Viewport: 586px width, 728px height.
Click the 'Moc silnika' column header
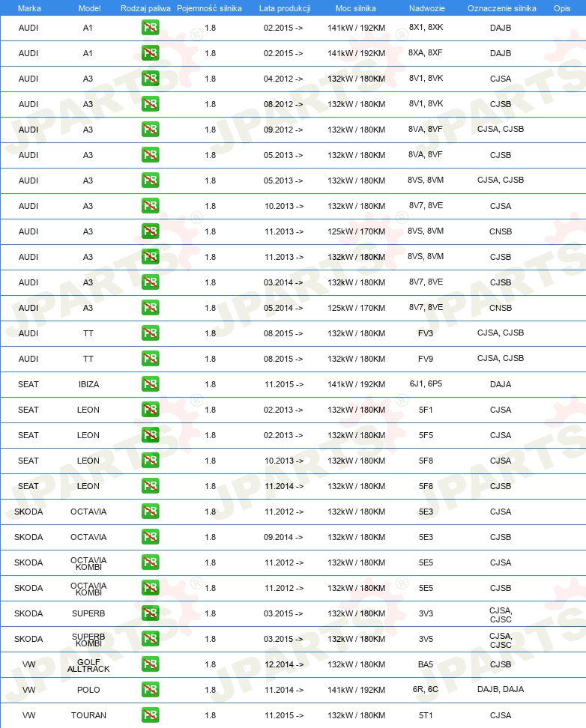pyautogui.click(x=356, y=8)
